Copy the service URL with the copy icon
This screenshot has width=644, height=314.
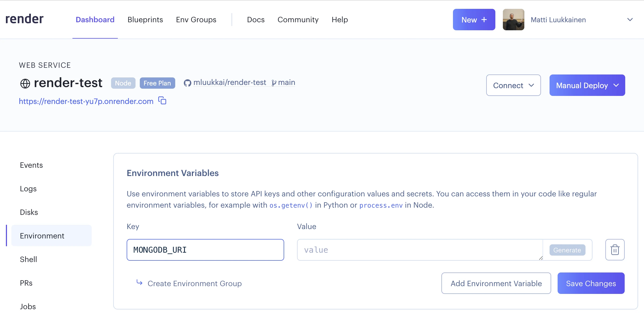(162, 101)
